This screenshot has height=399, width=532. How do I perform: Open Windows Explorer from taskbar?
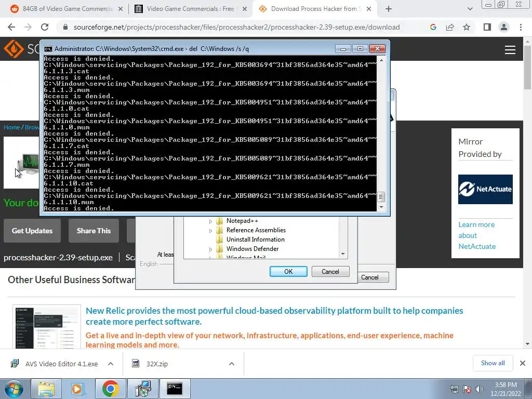tap(46, 389)
